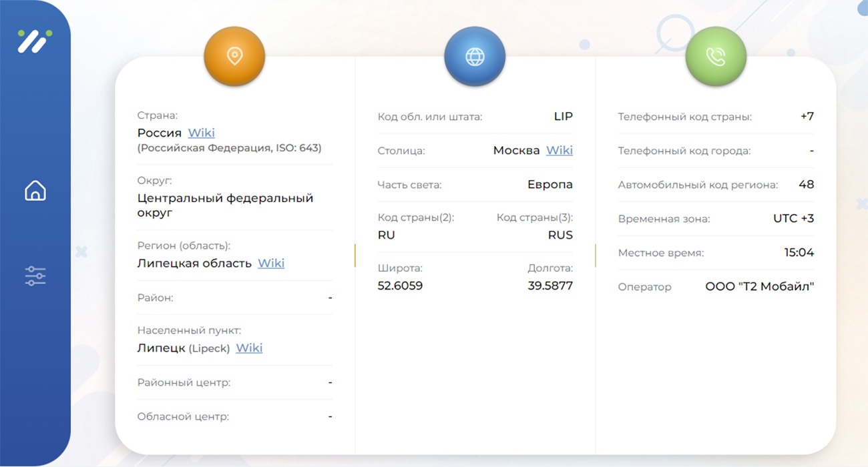Click the blue globe icon
The image size is (868, 467).
click(x=475, y=57)
